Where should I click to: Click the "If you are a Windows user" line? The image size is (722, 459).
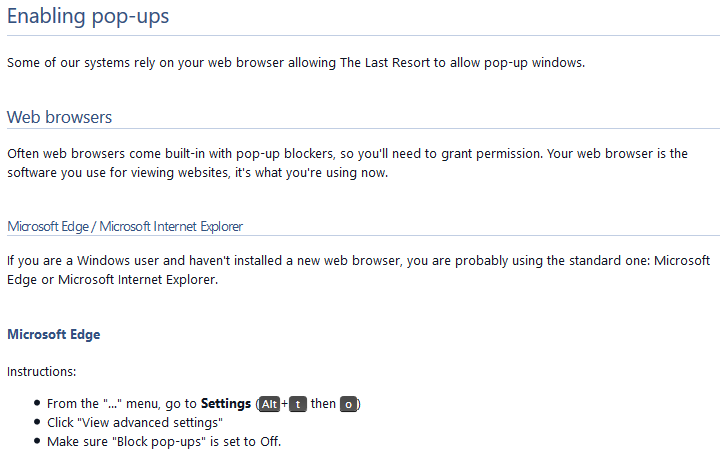(361, 261)
